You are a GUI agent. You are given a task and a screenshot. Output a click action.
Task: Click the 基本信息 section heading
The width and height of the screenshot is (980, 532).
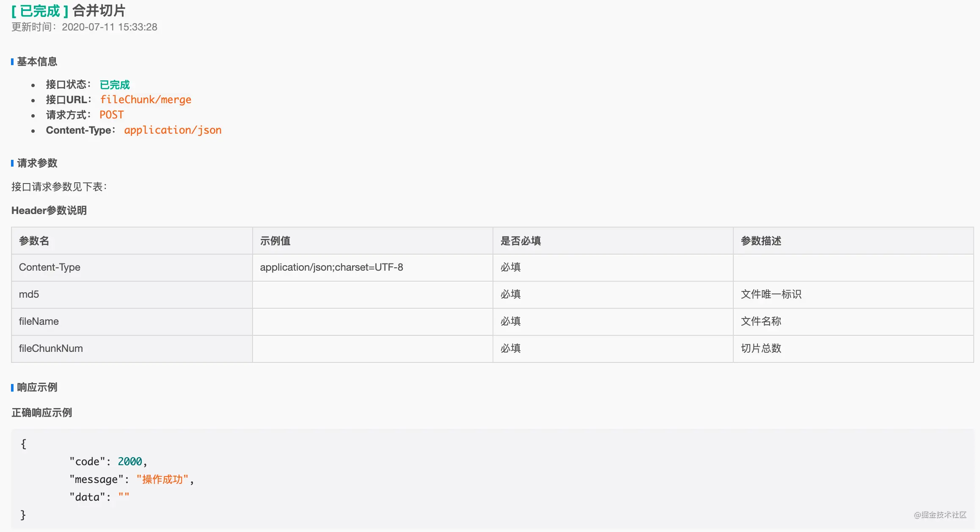[x=37, y=62]
